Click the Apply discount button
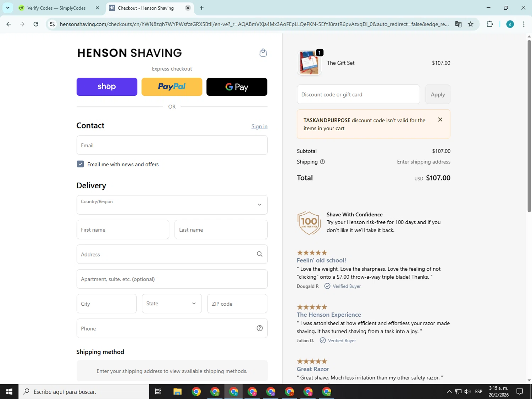The height and width of the screenshot is (399, 532). tap(438, 94)
